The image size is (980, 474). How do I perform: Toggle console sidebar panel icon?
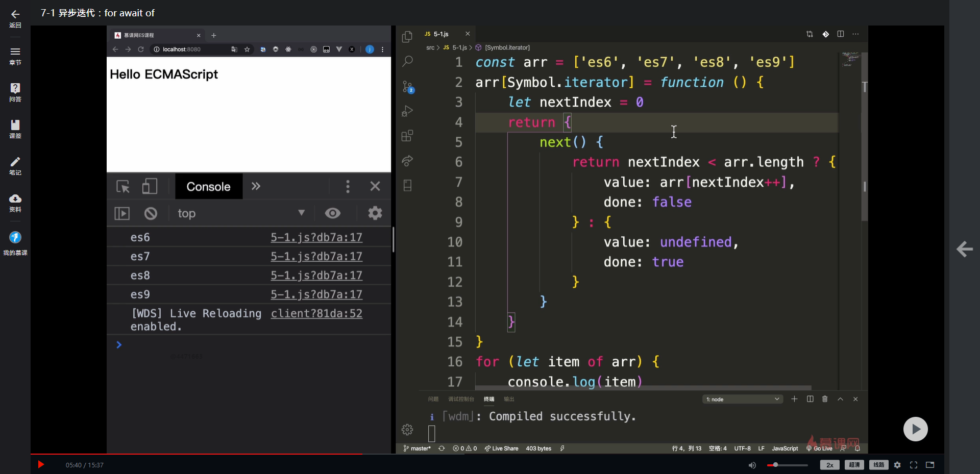122,213
